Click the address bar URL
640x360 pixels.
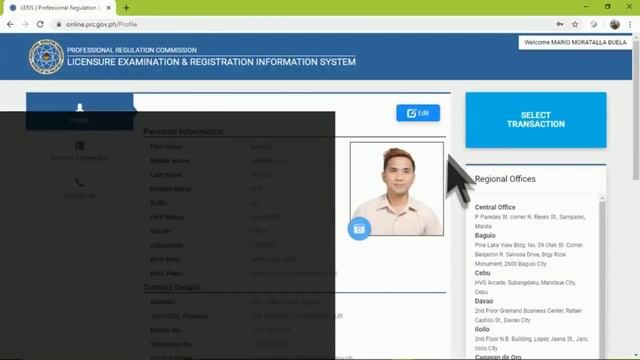click(102, 24)
